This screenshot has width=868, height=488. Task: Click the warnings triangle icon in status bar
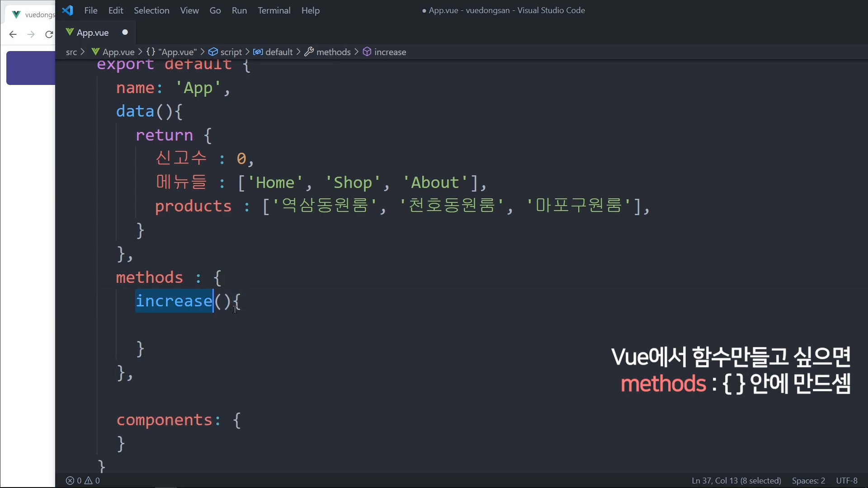89,481
